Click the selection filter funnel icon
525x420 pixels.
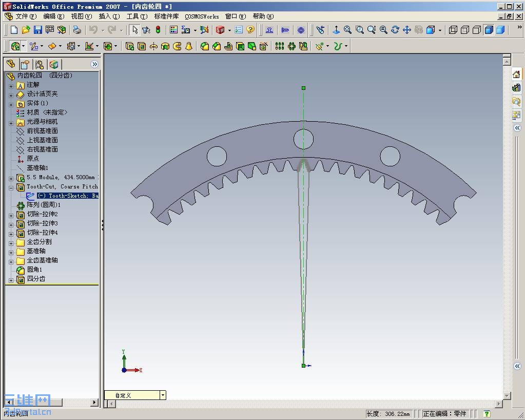(146, 30)
